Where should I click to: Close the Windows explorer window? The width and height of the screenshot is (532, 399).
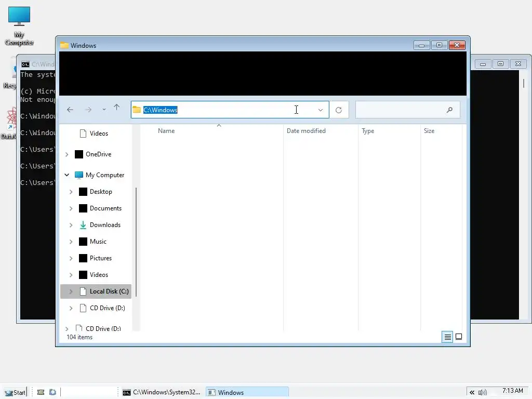[x=457, y=46]
